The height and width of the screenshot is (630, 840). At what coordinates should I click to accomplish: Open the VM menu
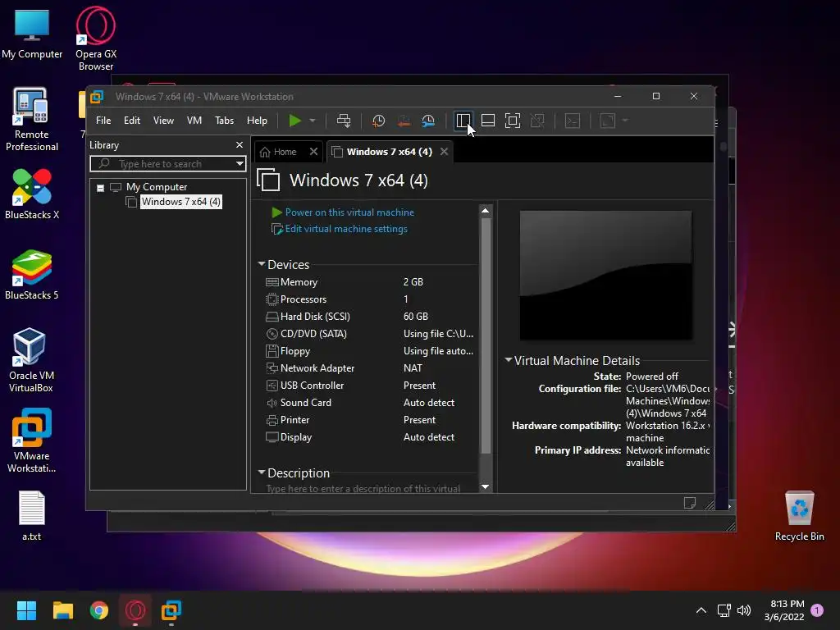click(x=194, y=121)
